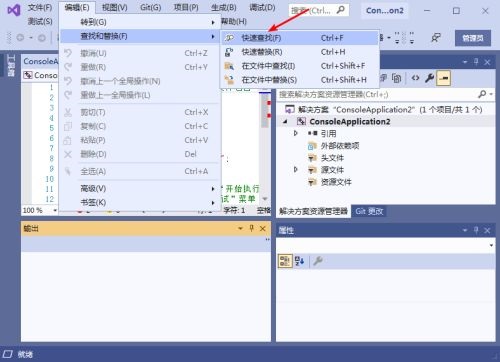500x362 pixels.
Task: Open the 书签(K) submenu
Action: click(x=140, y=203)
